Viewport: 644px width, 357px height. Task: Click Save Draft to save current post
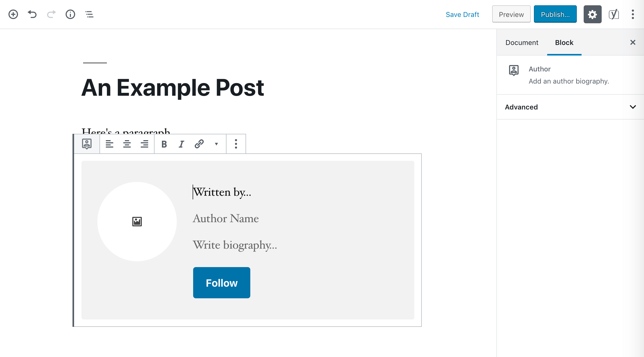pyautogui.click(x=462, y=14)
